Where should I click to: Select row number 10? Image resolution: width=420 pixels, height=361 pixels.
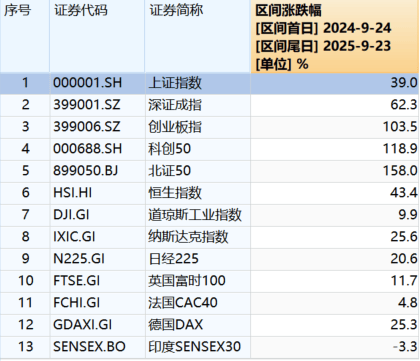(x=25, y=281)
